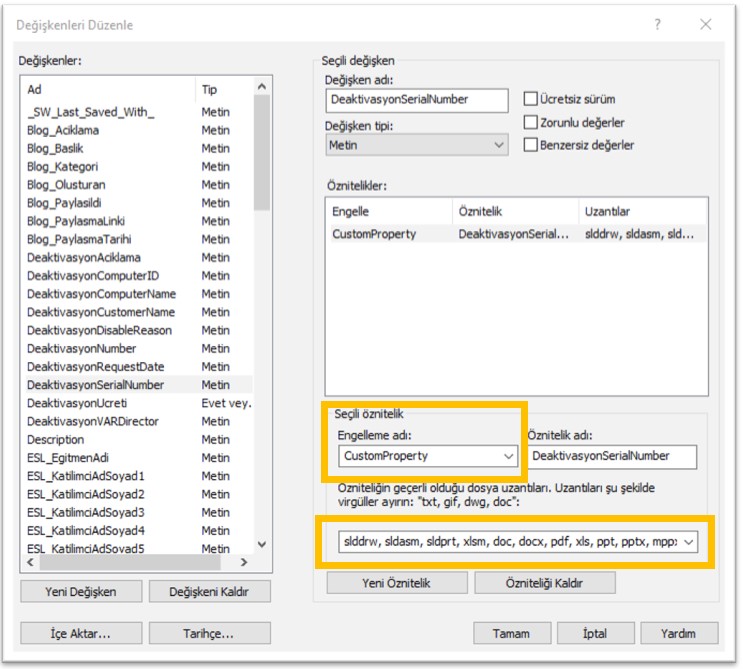Click the help question mark icon

657,24
